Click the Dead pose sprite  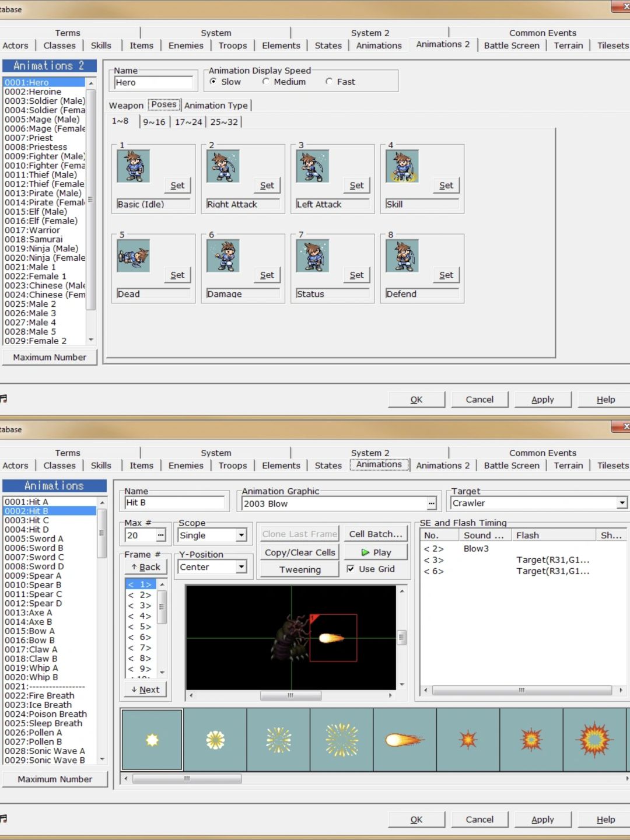coord(134,256)
